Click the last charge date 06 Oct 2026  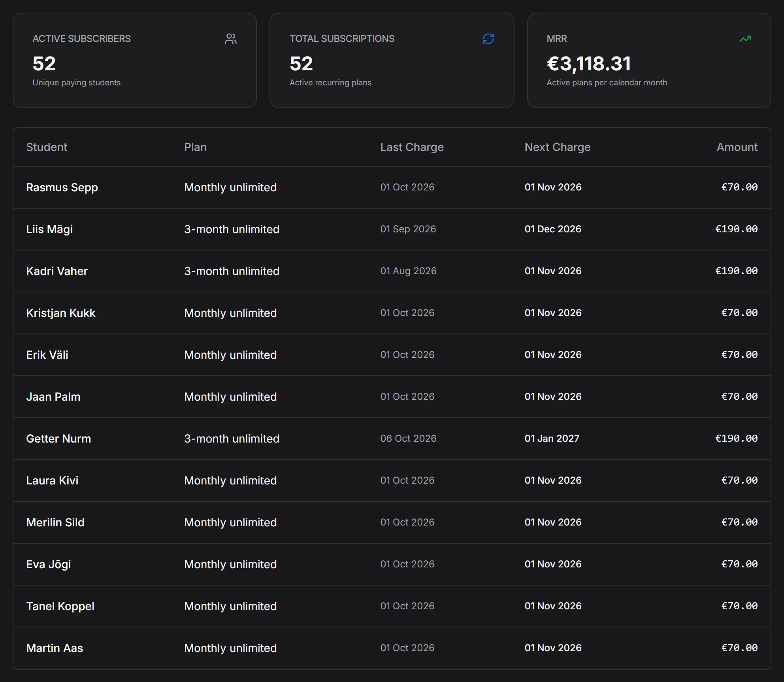(408, 439)
